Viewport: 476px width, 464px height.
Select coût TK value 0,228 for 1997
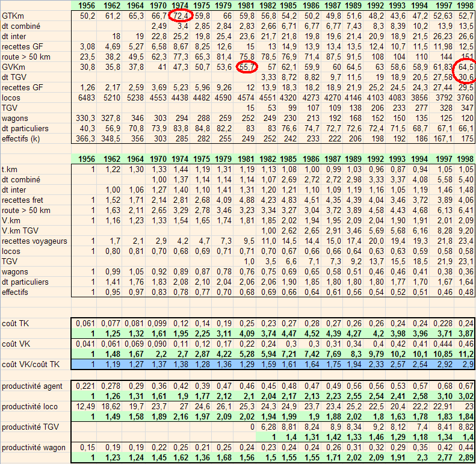click(x=443, y=323)
